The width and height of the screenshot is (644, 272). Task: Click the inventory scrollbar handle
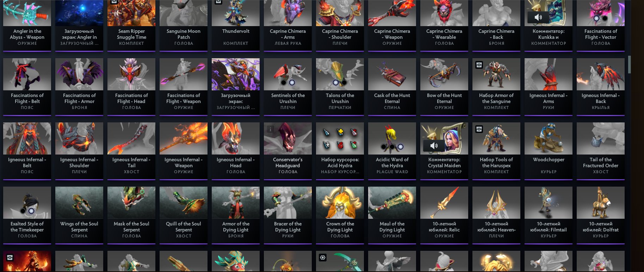pyautogui.click(x=629, y=64)
